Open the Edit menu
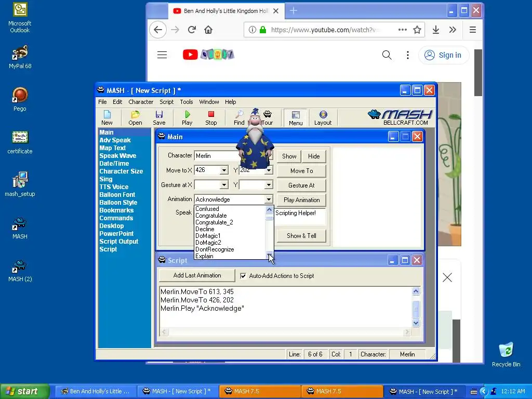This screenshot has height=399, width=532. tap(117, 102)
